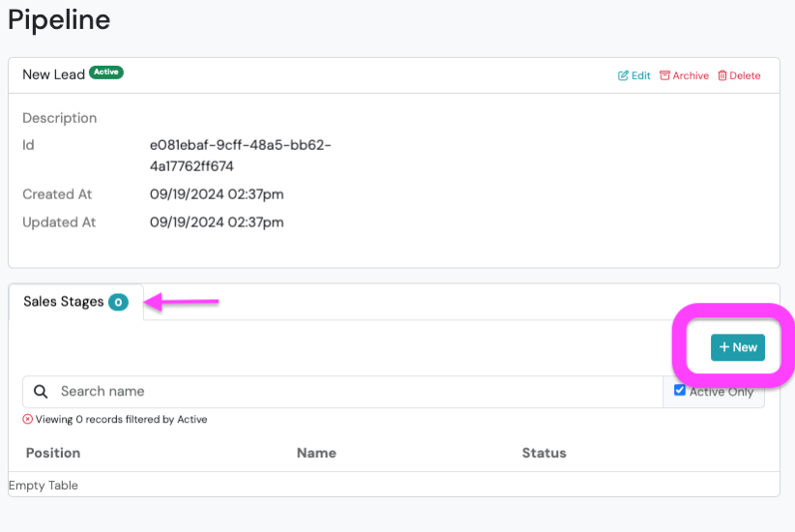Click the Pipeline page heading
The width and height of the screenshot is (795, 532).
point(59,19)
